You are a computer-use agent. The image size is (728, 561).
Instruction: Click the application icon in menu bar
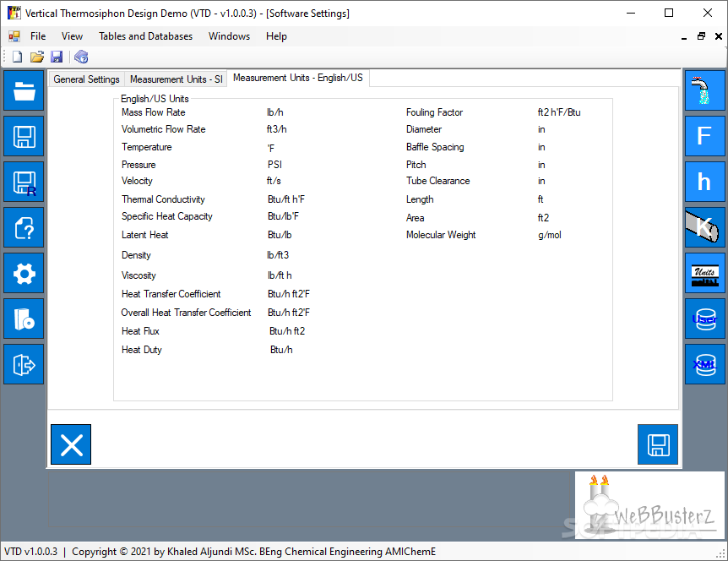(x=14, y=36)
